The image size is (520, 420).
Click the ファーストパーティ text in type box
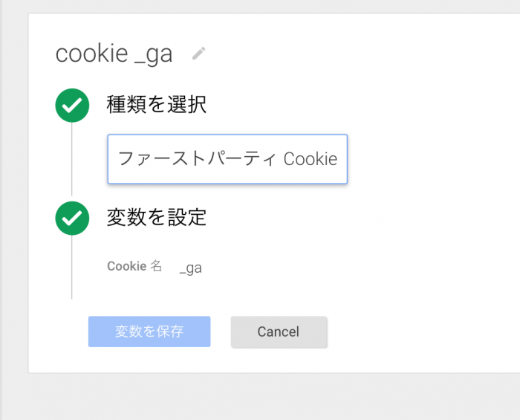pos(198,159)
